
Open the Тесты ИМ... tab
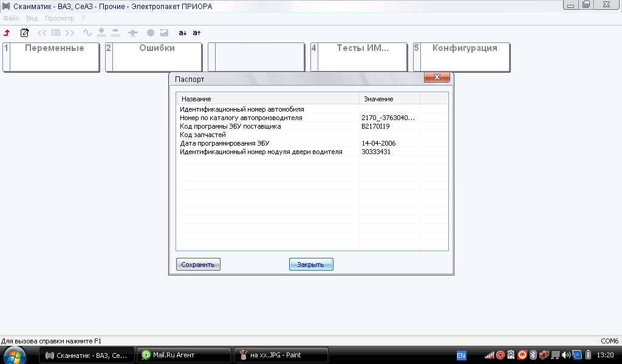click(359, 58)
